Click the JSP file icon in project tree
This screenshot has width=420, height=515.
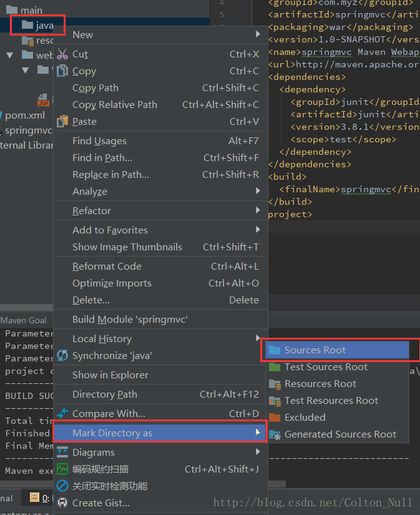pos(43,100)
